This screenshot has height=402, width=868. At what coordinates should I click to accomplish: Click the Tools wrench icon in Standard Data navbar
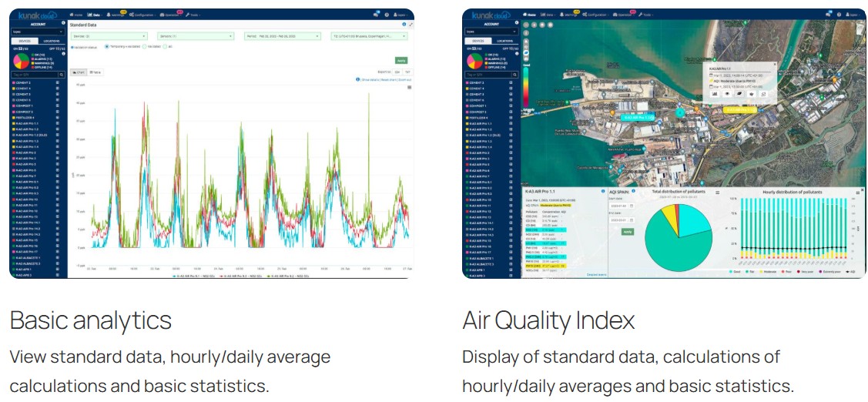187,15
